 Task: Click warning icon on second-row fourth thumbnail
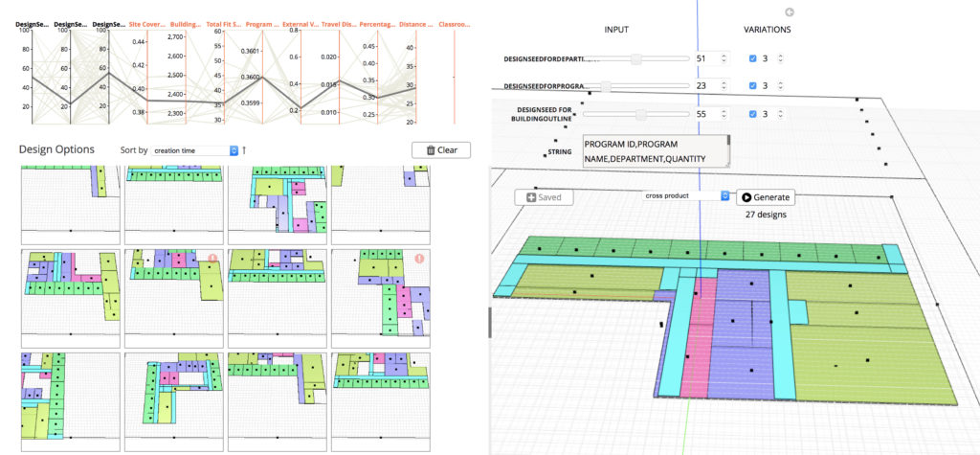tap(419, 259)
